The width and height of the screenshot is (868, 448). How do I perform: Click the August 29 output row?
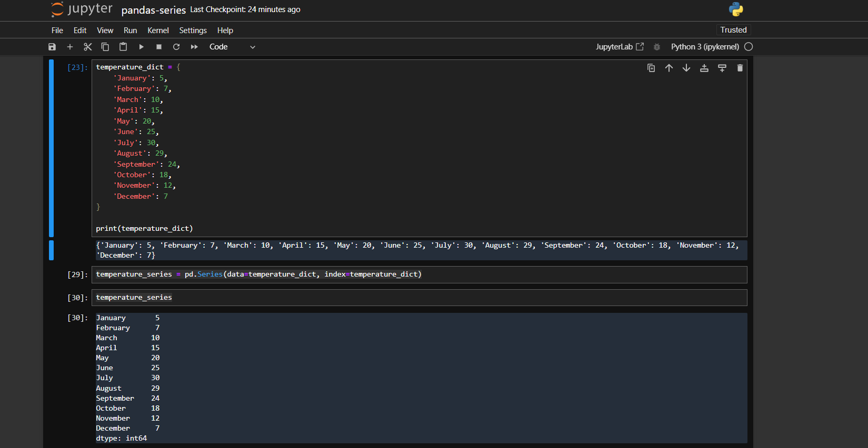[128, 388]
